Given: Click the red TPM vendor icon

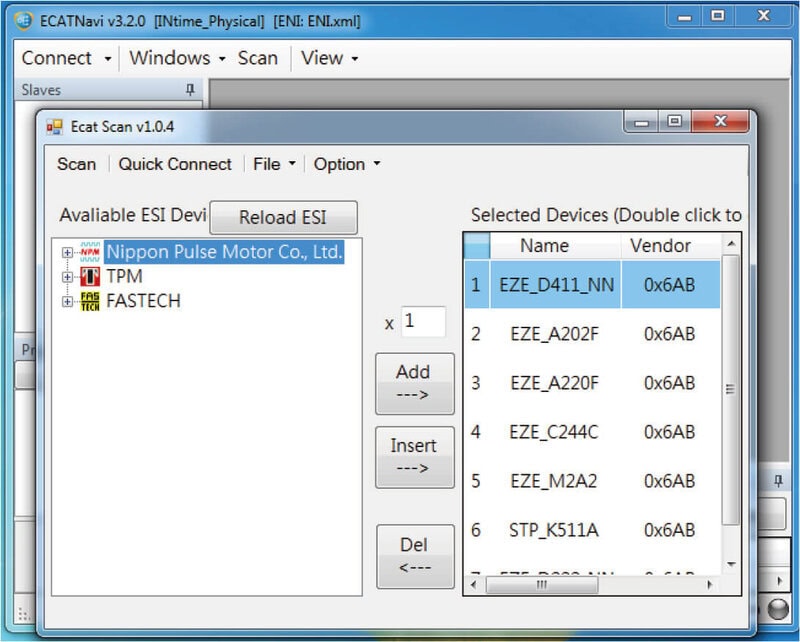Looking at the screenshot, I should 90,277.
